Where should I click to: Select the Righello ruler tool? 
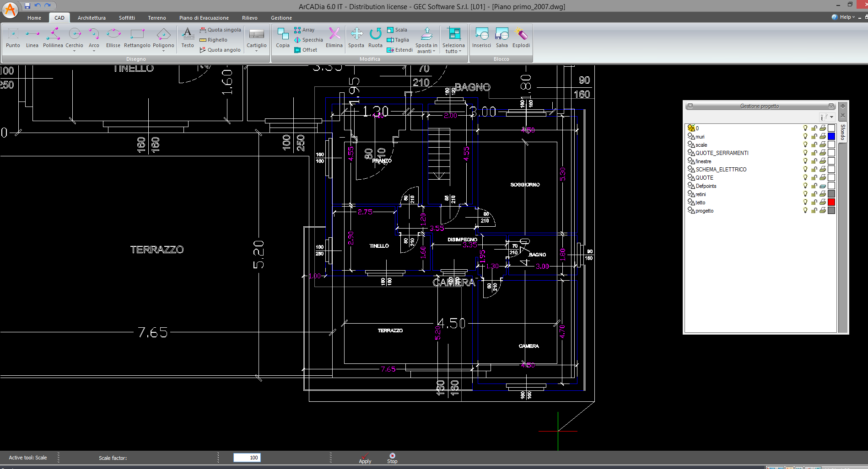coord(213,40)
